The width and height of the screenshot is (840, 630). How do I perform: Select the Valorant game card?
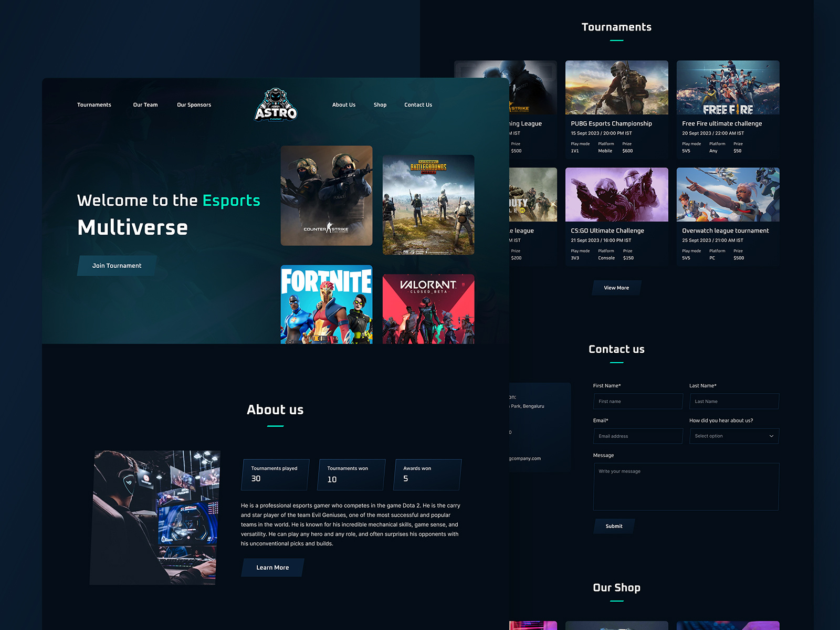click(x=428, y=309)
